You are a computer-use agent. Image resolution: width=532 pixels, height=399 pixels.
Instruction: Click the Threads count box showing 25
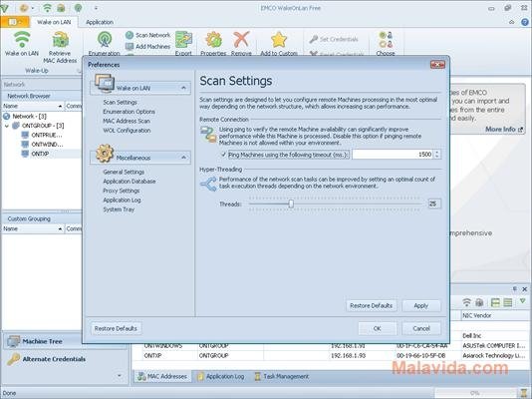tap(434, 203)
